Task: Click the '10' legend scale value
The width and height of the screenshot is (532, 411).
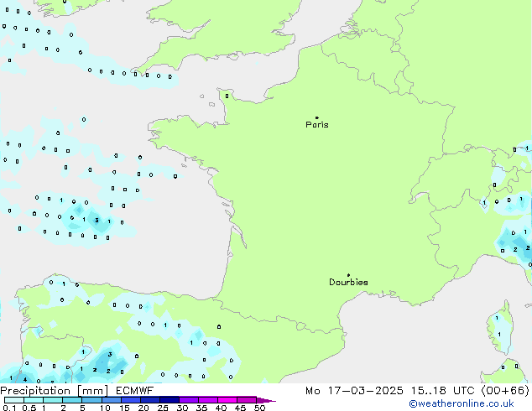Action: point(105,408)
